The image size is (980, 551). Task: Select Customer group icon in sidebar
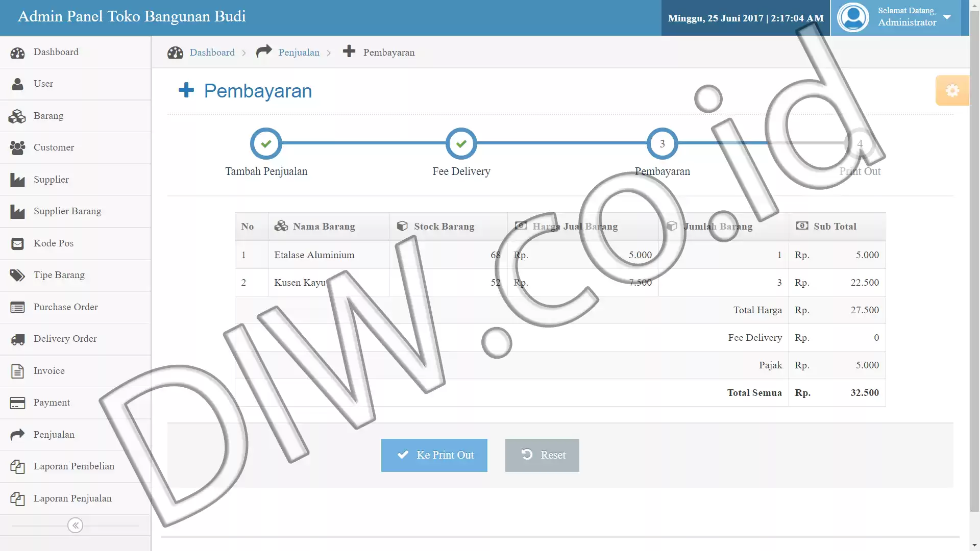17,148
